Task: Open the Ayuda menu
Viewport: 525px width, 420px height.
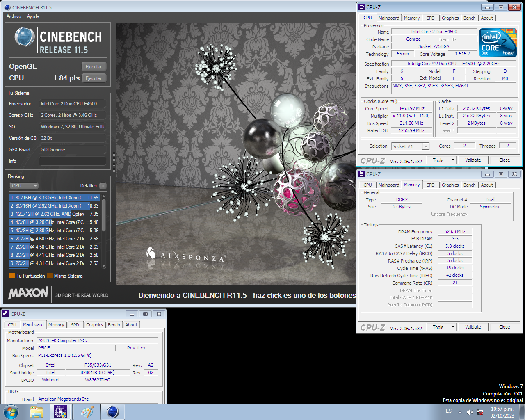Action: (33, 16)
